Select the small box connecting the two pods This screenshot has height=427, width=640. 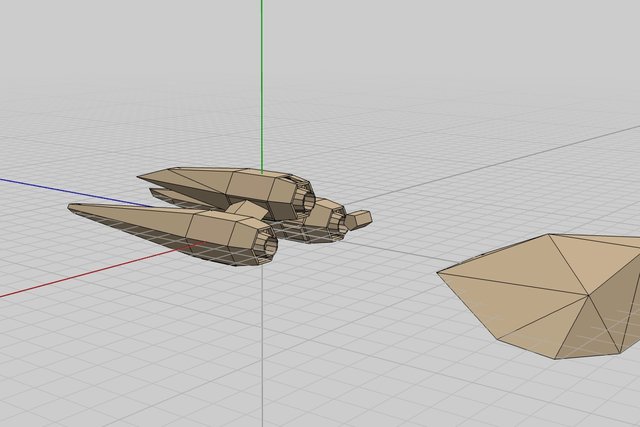pos(248,209)
